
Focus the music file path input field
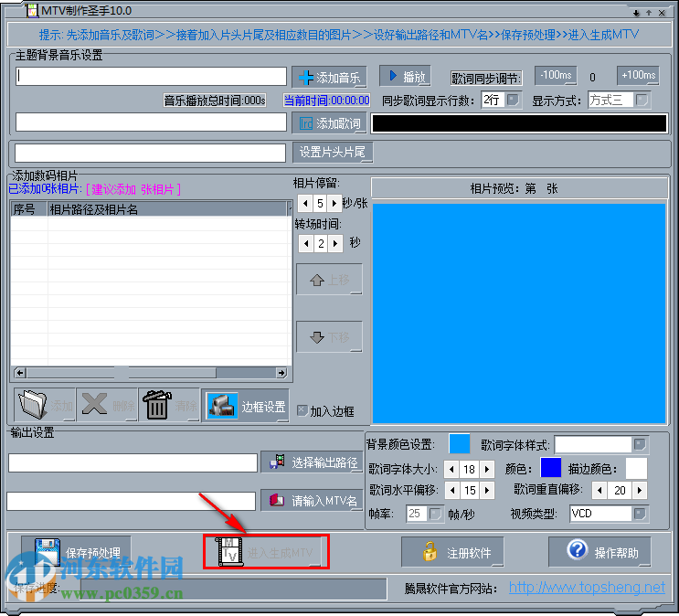pos(151,76)
